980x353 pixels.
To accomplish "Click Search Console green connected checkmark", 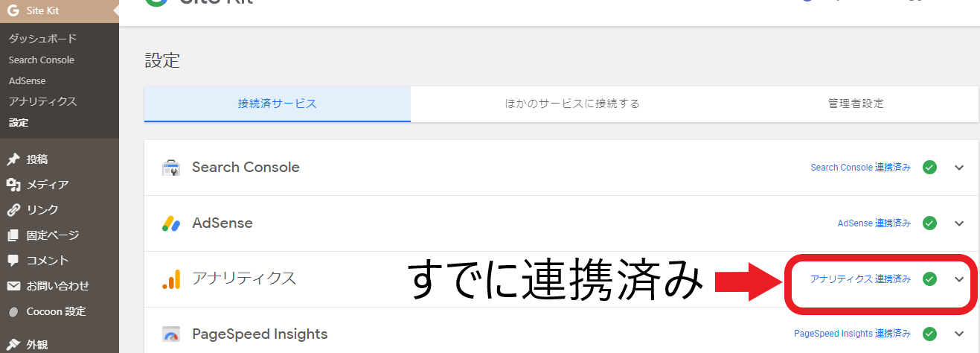I will (x=929, y=168).
